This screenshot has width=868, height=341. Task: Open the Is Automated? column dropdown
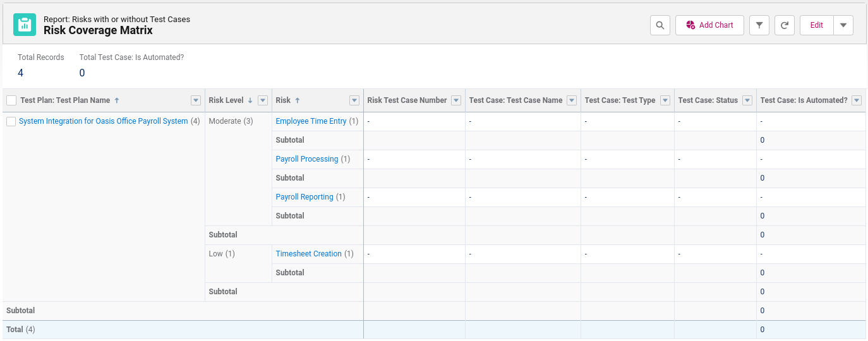(857, 100)
